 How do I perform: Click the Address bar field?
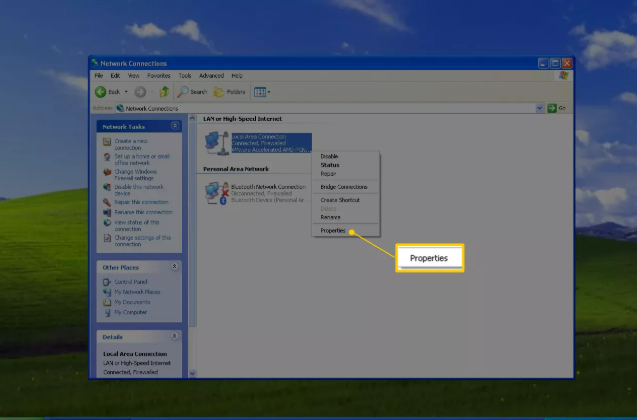(x=325, y=108)
